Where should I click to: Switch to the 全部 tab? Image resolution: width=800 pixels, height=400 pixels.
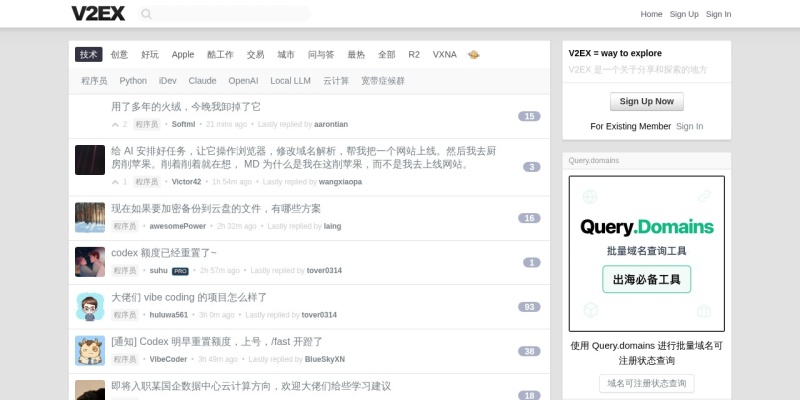pyautogui.click(x=387, y=55)
